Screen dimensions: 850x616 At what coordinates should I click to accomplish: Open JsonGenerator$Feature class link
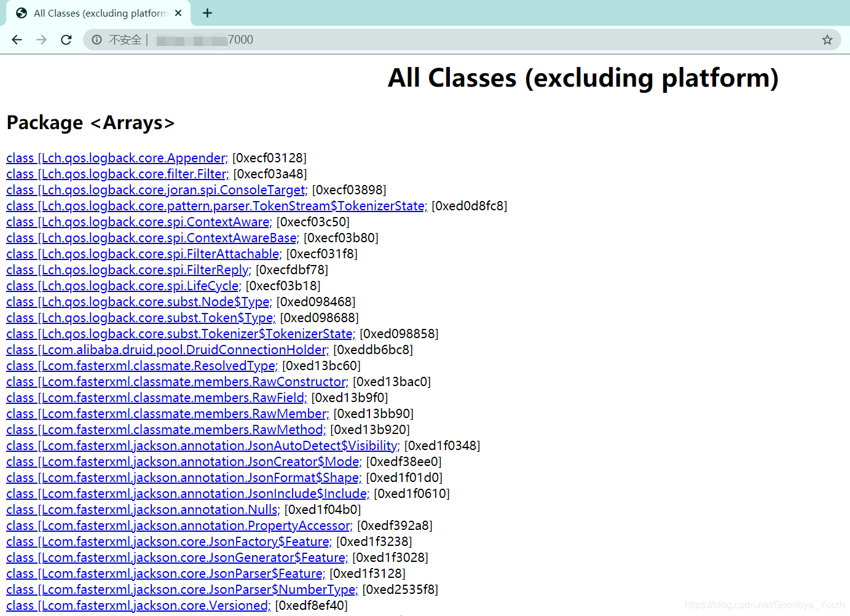(x=177, y=558)
